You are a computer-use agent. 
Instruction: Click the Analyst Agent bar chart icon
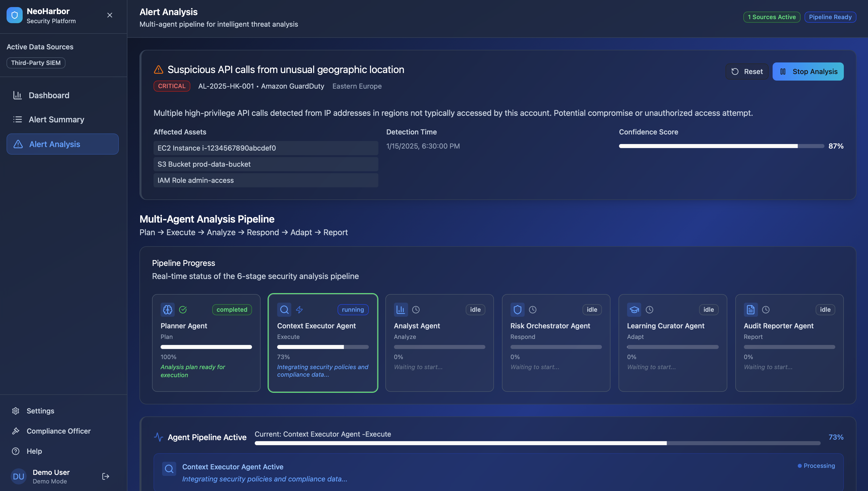pyautogui.click(x=401, y=309)
